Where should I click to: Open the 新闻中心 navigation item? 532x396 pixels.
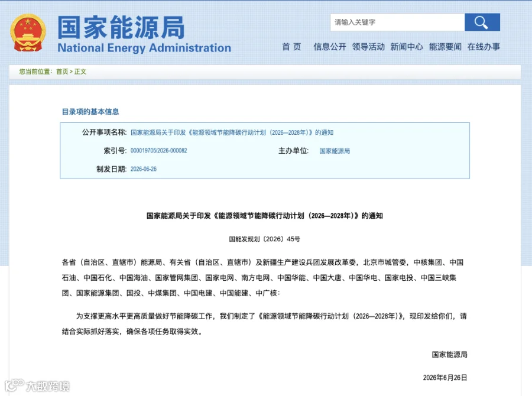tap(407, 47)
